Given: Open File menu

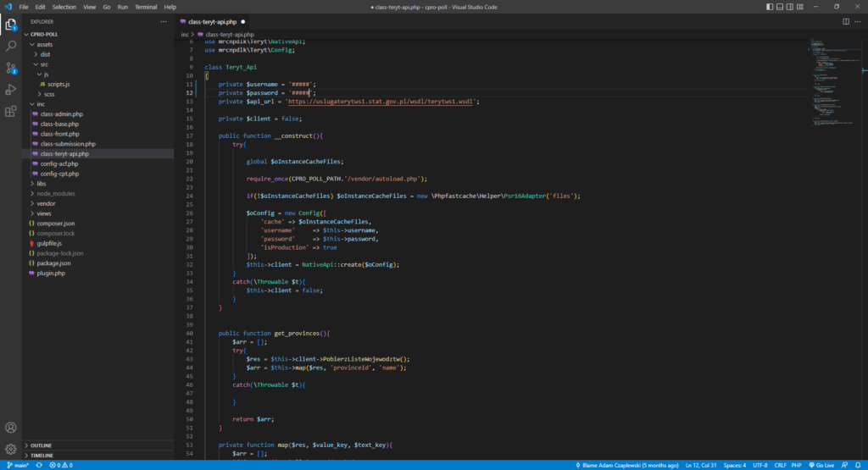Looking at the screenshot, I should pyautogui.click(x=23, y=7).
